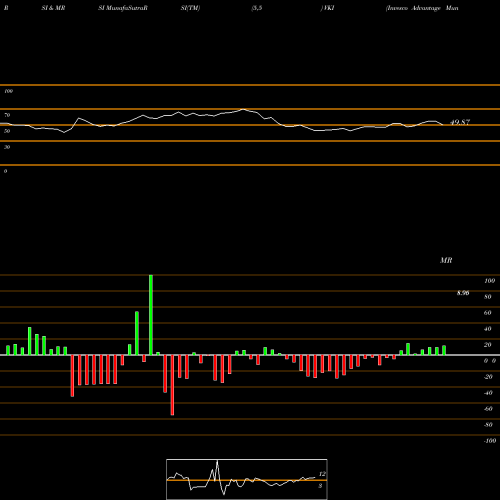This screenshot has height=500, width=500.
Task: Click the histogram axis label -20
Action: coord(488,377)
